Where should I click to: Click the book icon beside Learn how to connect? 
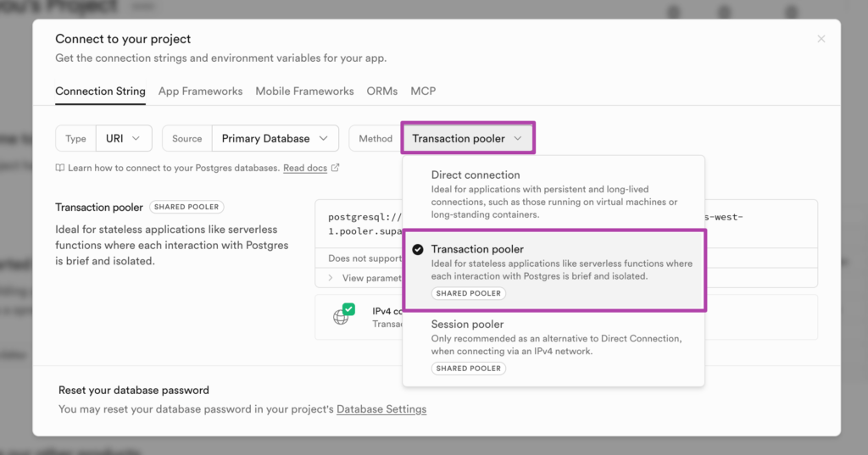60,168
